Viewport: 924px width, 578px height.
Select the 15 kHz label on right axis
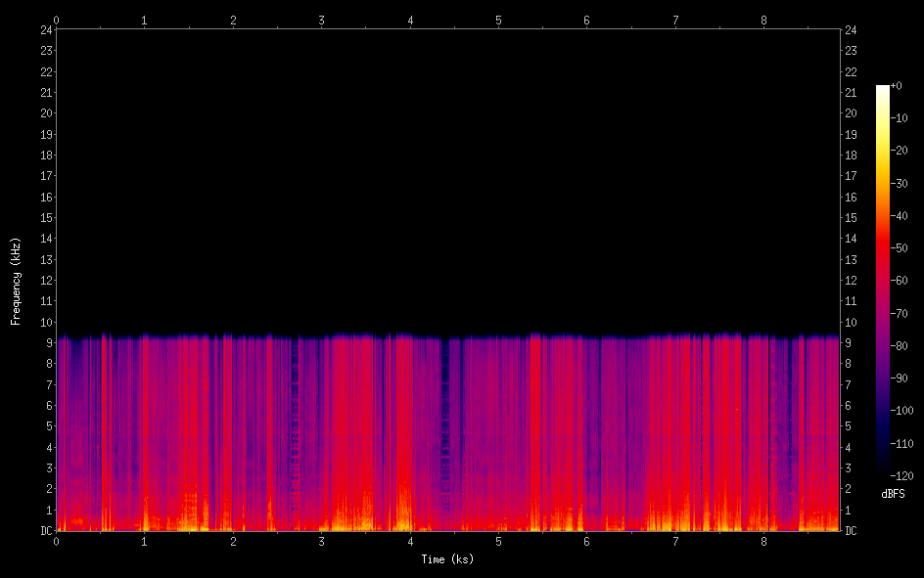pyautogui.click(x=852, y=218)
